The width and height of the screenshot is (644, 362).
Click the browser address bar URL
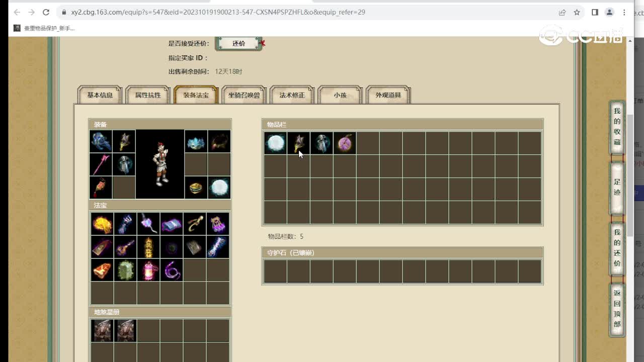coord(218,12)
